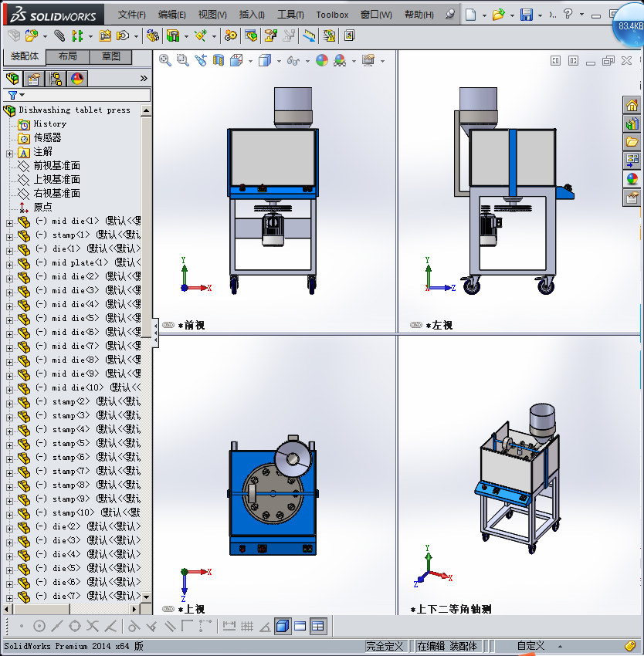The height and width of the screenshot is (656, 644).
Task: Click the Performance Evaluation warning icon
Action: click(330, 36)
